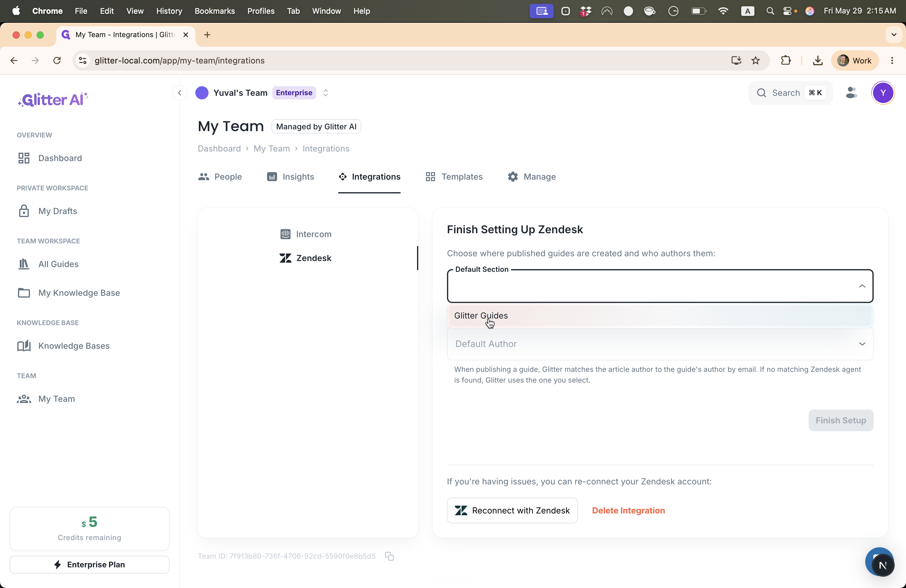
Task: Open the Search field
Action: pos(790,93)
